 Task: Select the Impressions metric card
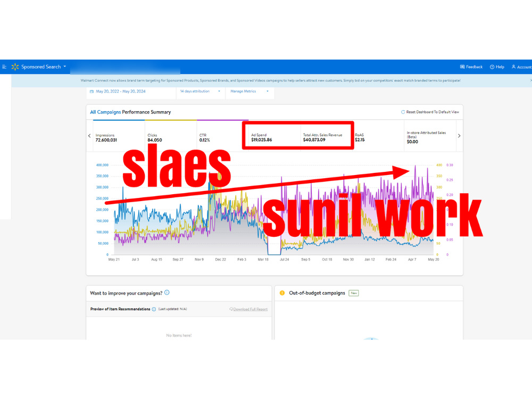pyautogui.click(x=119, y=136)
